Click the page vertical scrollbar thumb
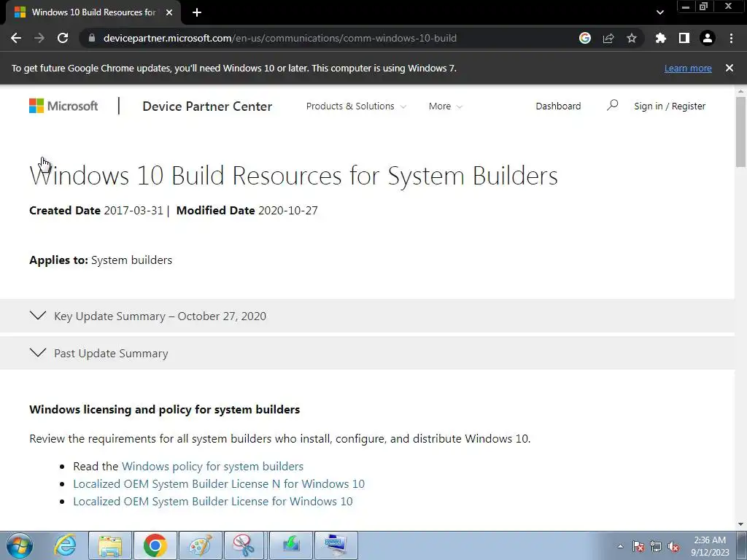This screenshot has height=560, width=747. (x=740, y=131)
